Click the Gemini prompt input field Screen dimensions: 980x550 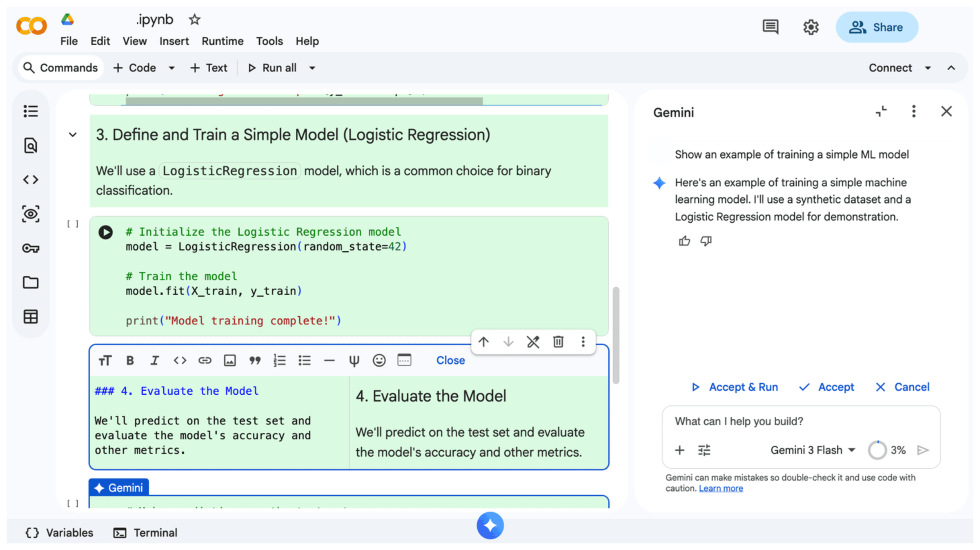click(801, 421)
